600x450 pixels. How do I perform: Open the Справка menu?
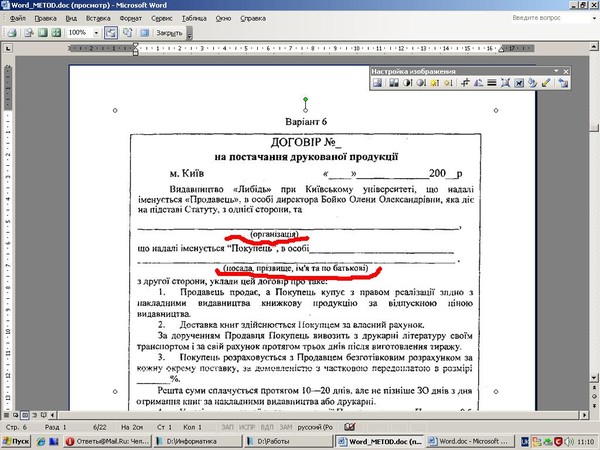click(x=253, y=18)
